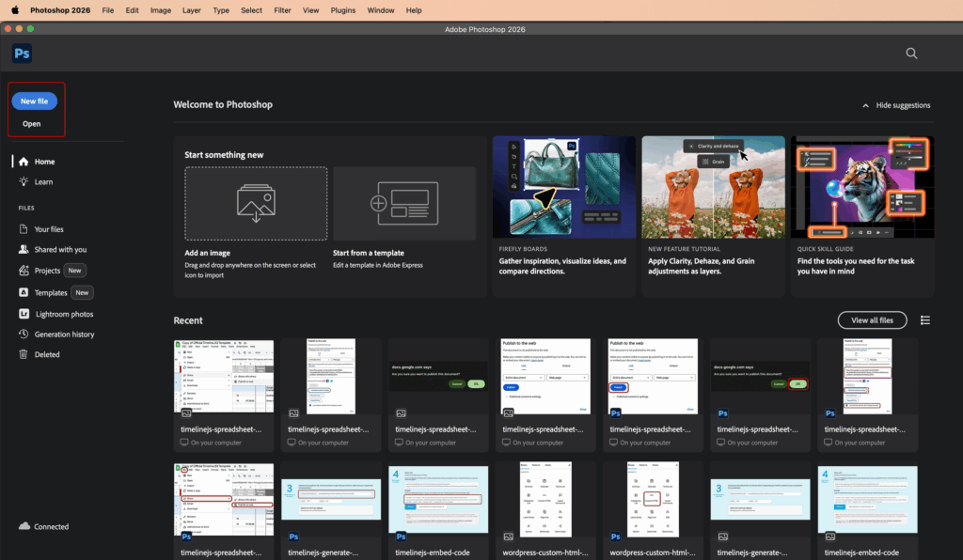The height and width of the screenshot is (560, 963).
Task: Open Your files in sidebar
Action: point(49,229)
